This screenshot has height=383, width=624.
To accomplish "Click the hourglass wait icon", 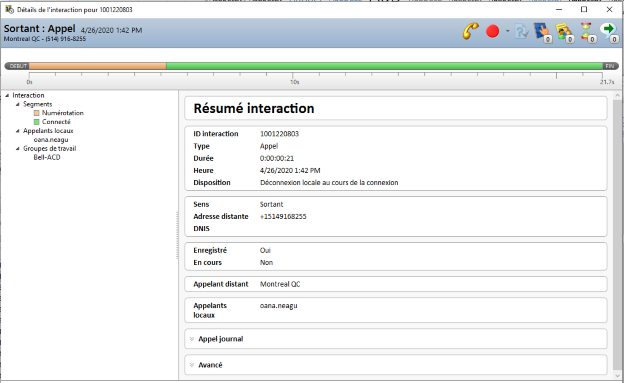I will point(587,32).
